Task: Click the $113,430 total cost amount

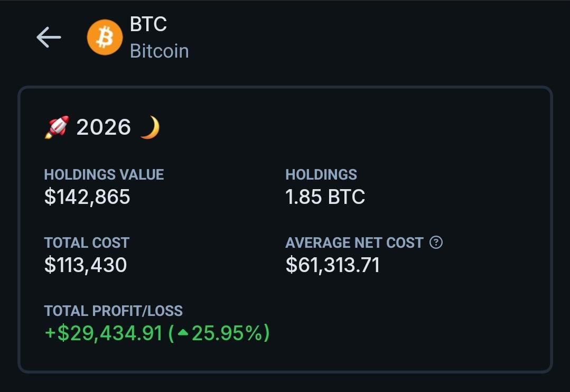Action: pos(86,265)
